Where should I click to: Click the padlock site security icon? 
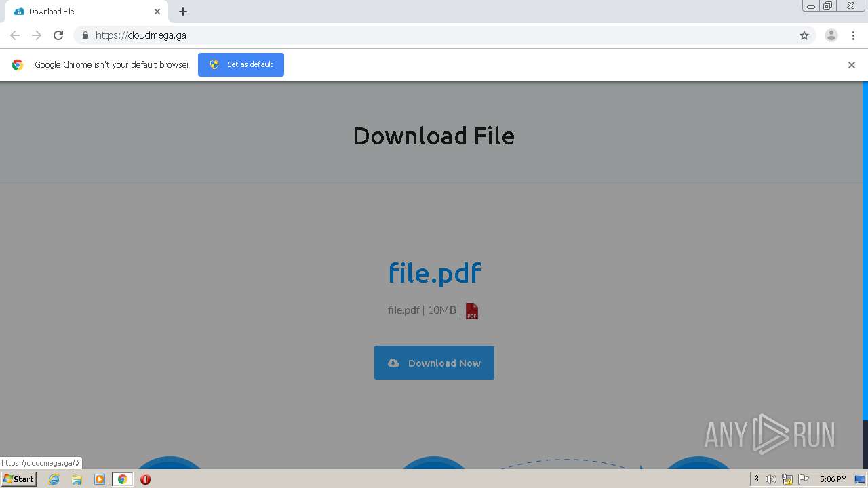click(85, 35)
